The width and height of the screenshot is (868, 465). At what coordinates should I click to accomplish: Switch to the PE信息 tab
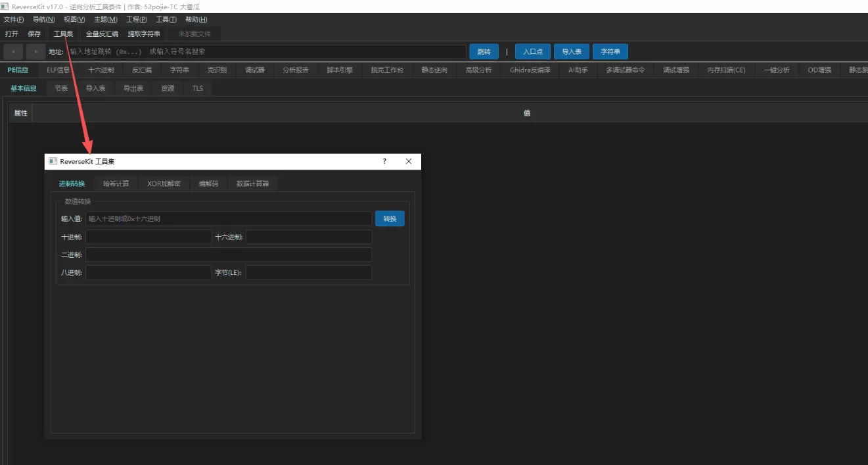tap(18, 70)
